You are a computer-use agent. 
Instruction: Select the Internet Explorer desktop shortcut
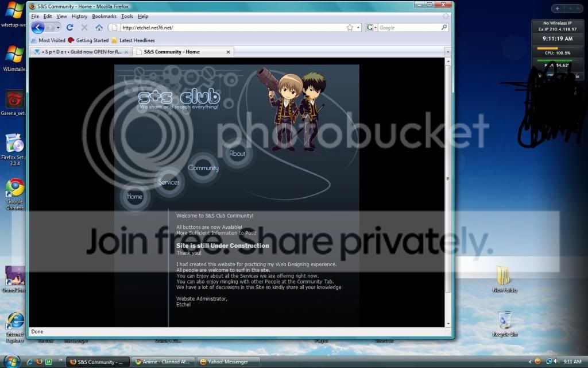[x=15, y=327]
